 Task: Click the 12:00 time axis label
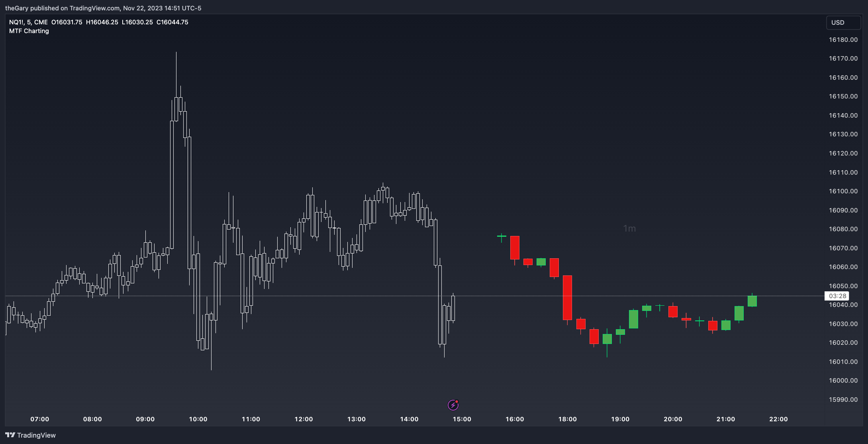(304, 419)
